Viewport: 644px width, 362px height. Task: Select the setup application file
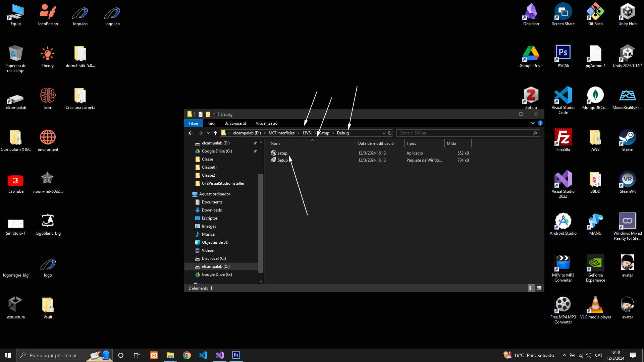282,153
